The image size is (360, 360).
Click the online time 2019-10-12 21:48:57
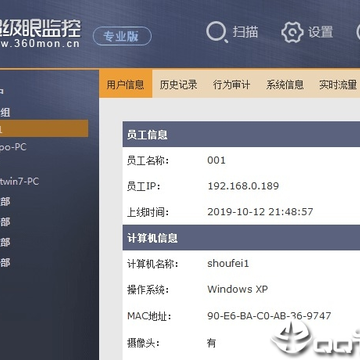260,212
